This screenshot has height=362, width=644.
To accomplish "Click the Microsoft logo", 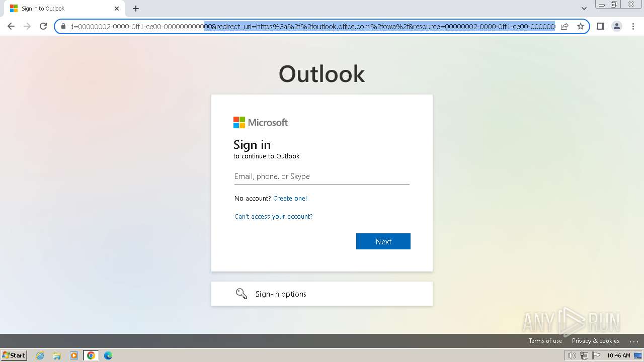I will click(261, 122).
